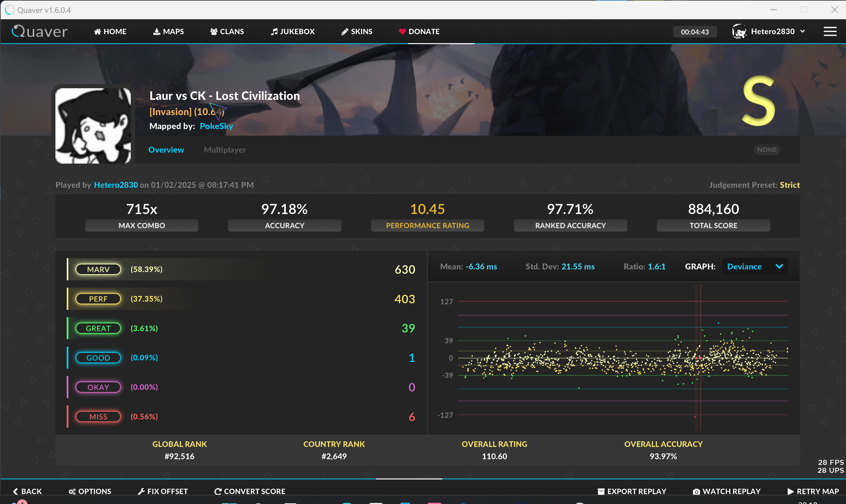Click the Strict judgement preset

point(790,185)
